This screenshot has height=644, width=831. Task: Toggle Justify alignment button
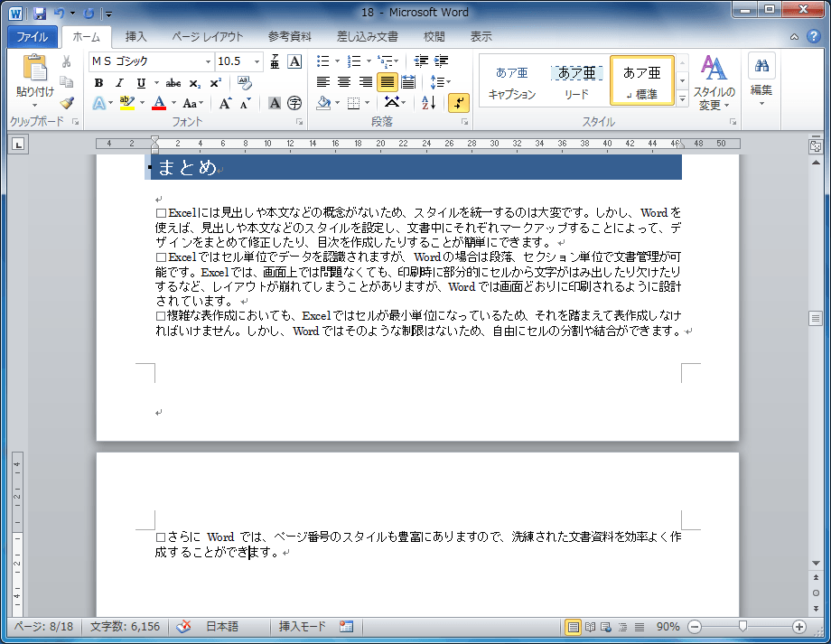(387, 82)
